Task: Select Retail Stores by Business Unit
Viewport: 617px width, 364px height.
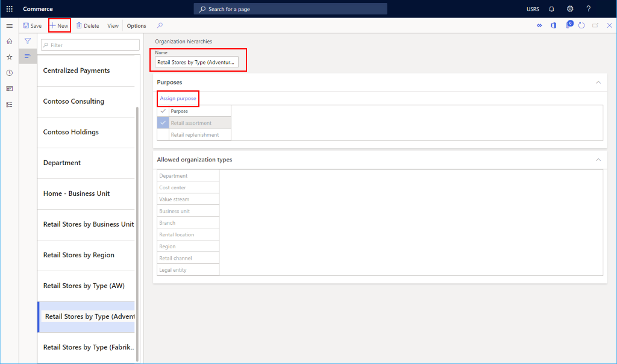Action: pos(86,224)
